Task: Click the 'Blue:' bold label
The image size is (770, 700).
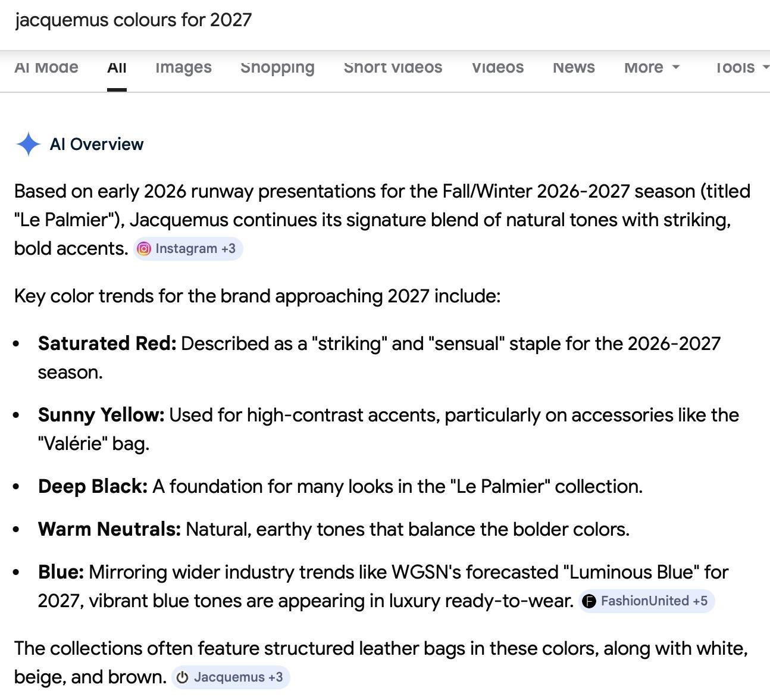Action: tap(61, 573)
